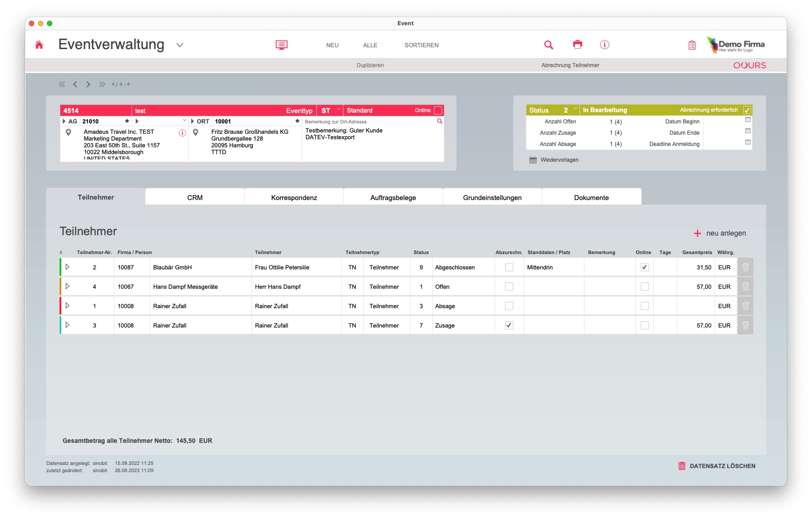Select the Teilnehmer tab
This screenshot has height=519, width=812.
pyautogui.click(x=96, y=197)
